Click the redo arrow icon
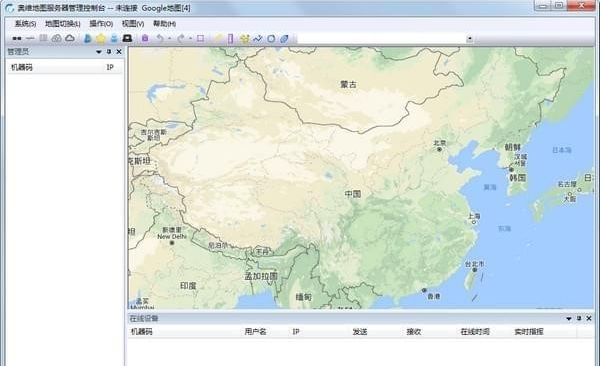 (181, 38)
